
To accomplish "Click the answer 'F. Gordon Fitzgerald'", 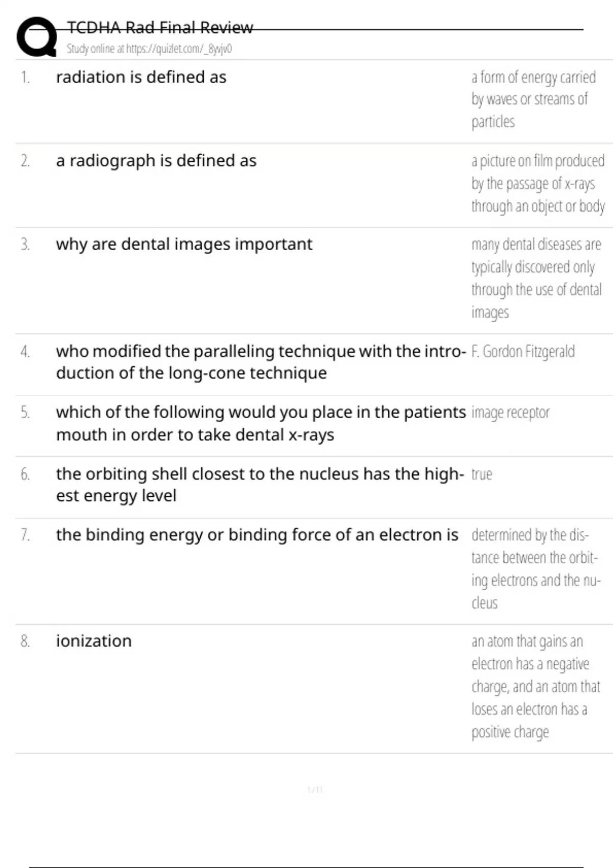I will (523, 351).
